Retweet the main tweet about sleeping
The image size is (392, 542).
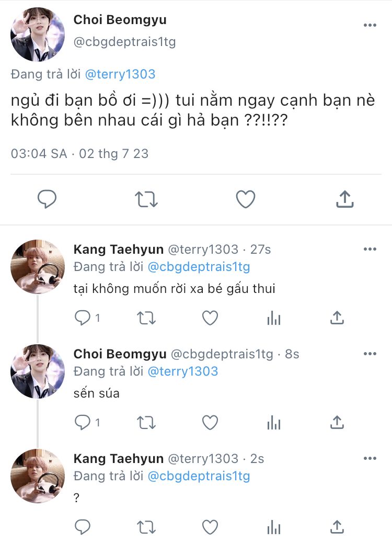click(146, 199)
